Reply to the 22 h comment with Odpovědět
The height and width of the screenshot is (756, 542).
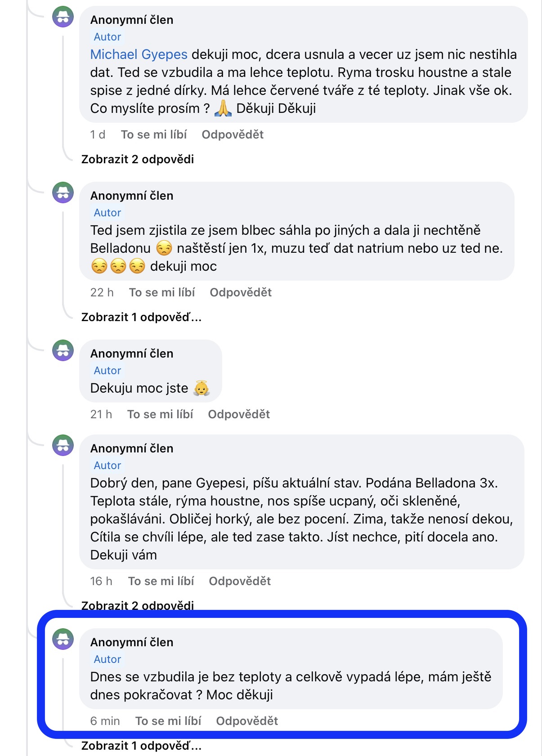point(241,292)
